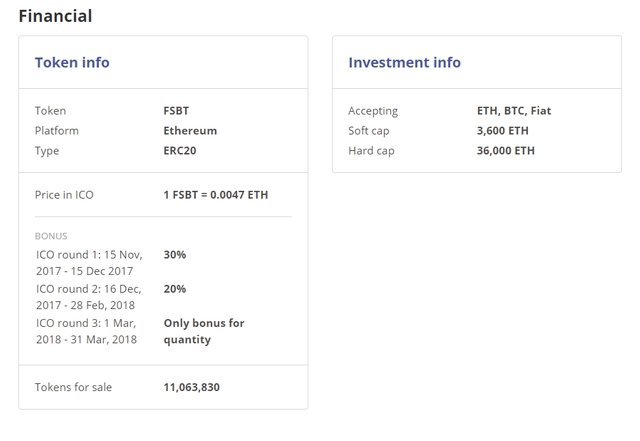Click the 11,063,830 tokens for sale figure
Viewport: 640px width, 441px height.
(x=191, y=387)
